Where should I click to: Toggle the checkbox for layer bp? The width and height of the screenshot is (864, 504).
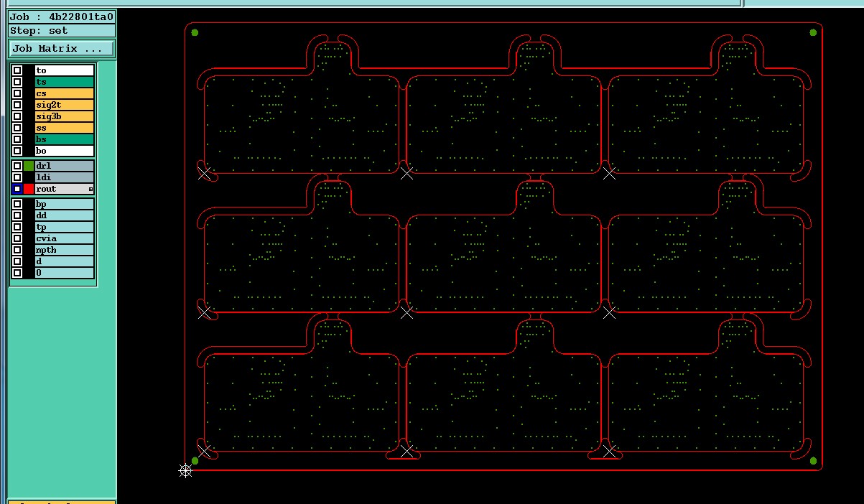coord(17,204)
